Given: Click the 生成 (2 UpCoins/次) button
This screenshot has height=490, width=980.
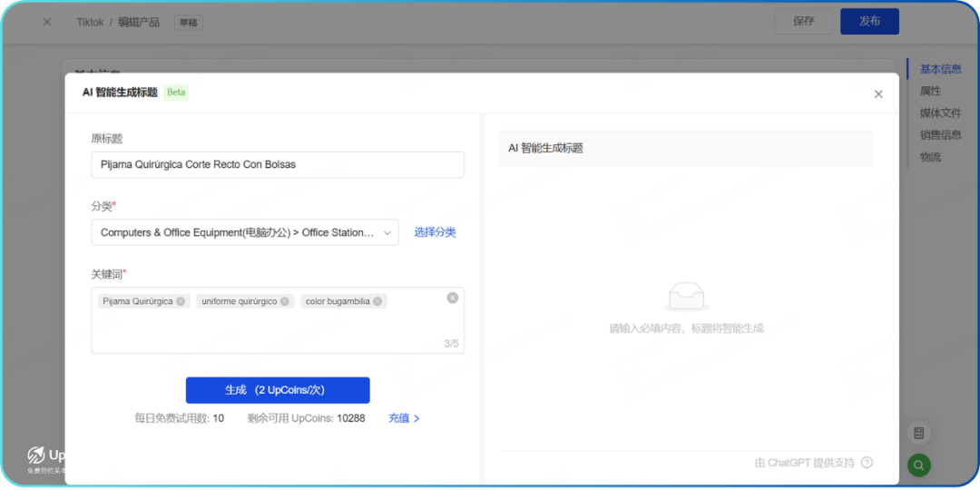Looking at the screenshot, I should click(x=278, y=390).
